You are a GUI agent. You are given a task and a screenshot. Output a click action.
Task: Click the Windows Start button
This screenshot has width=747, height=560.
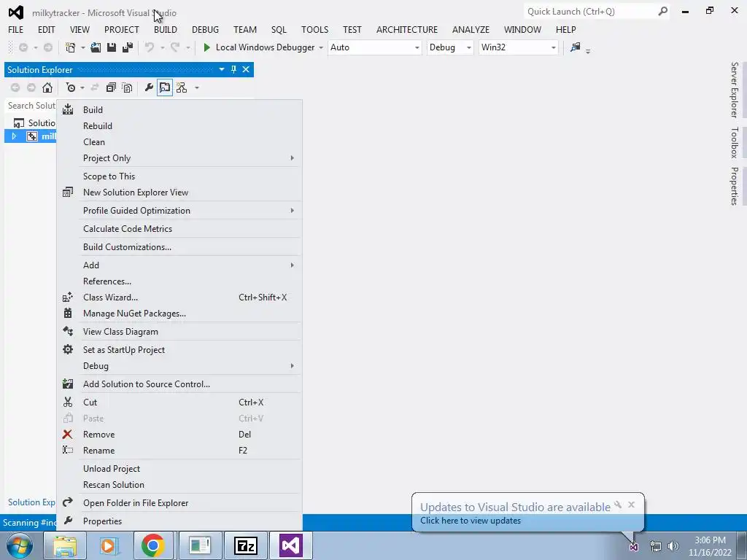[x=19, y=545]
